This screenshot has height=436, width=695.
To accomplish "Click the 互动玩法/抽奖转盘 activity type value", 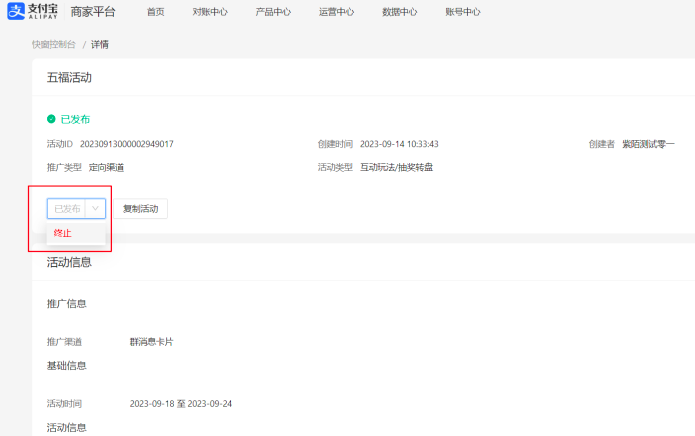I will [x=396, y=167].
